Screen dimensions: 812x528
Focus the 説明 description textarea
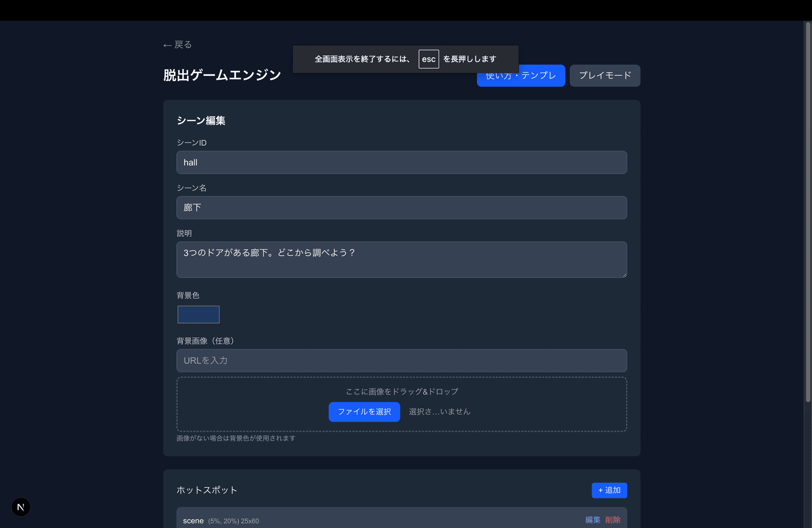(x=401, y=260)
